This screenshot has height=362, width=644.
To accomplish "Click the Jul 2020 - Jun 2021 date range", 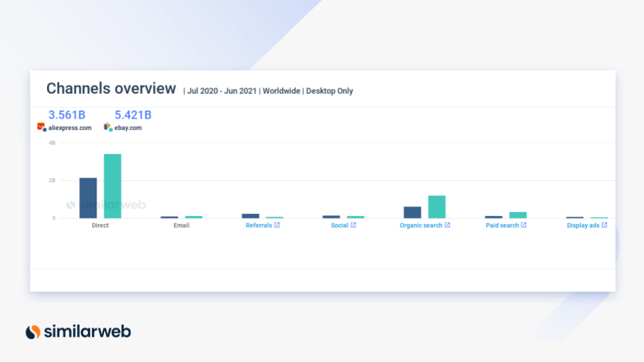I will [222, 91].
